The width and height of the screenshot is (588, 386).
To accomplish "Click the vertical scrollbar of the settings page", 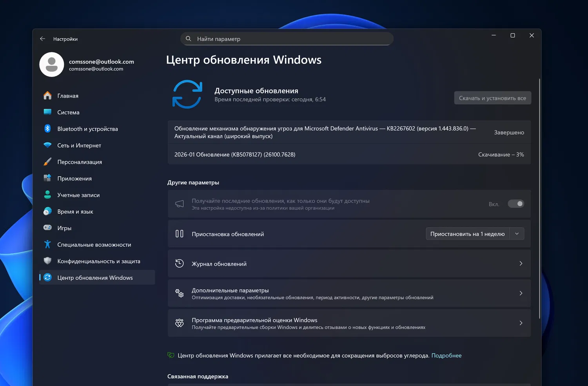I will 540,198.
